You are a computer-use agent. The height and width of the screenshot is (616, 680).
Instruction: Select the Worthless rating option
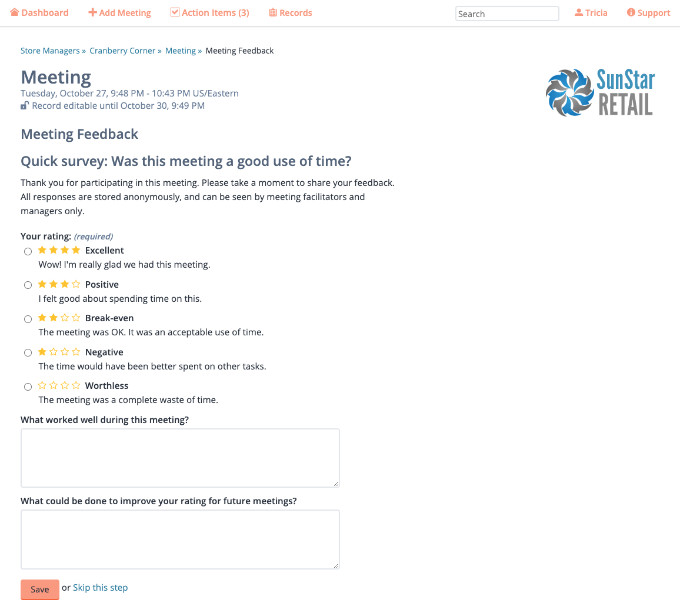click(x=28, y=387)
